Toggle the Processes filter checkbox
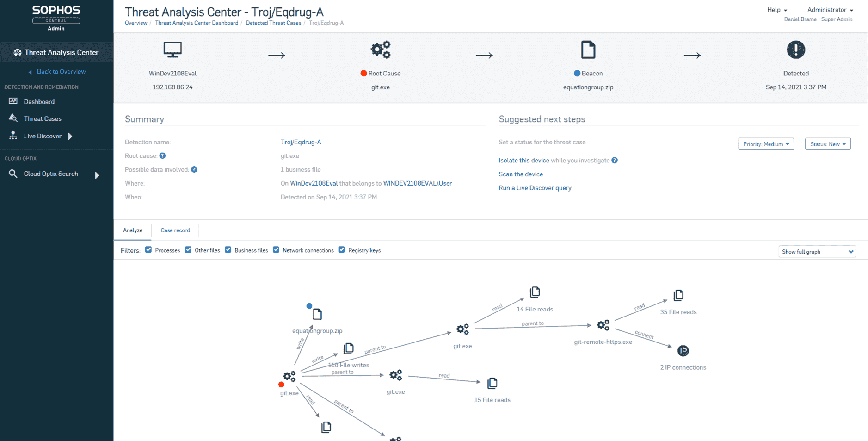The image size is (868, 441). click(x=148, y=250)
